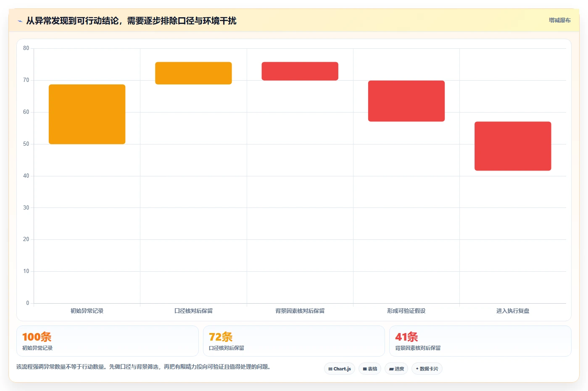Select the 表格 chip

370,369
